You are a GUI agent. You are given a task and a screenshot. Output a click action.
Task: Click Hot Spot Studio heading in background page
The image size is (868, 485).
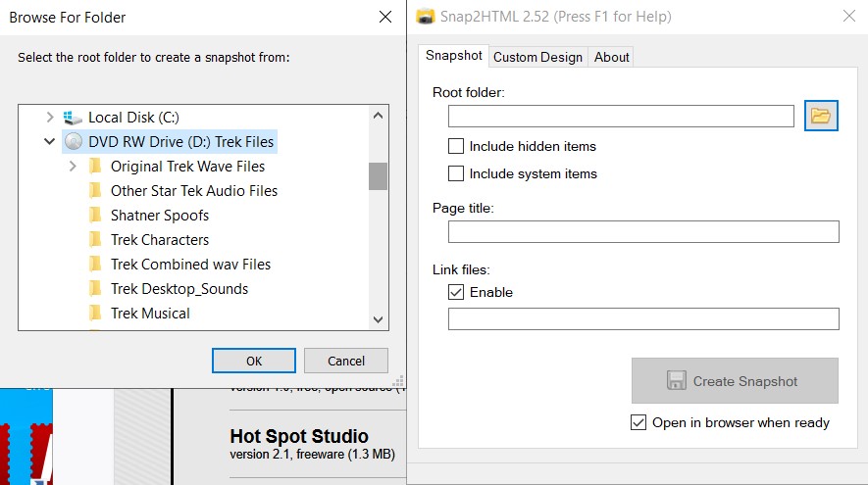[x=299, y=436]
